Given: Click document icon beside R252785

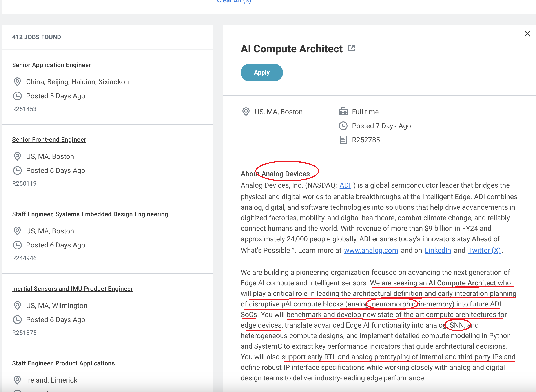Looking at the screenshot, I should [343, 140].
